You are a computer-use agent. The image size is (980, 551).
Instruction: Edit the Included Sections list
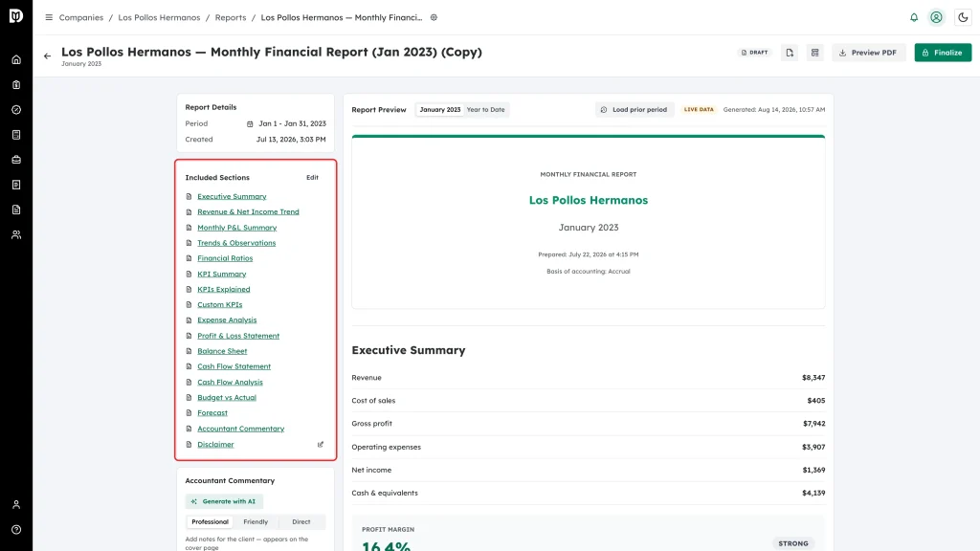313,177
